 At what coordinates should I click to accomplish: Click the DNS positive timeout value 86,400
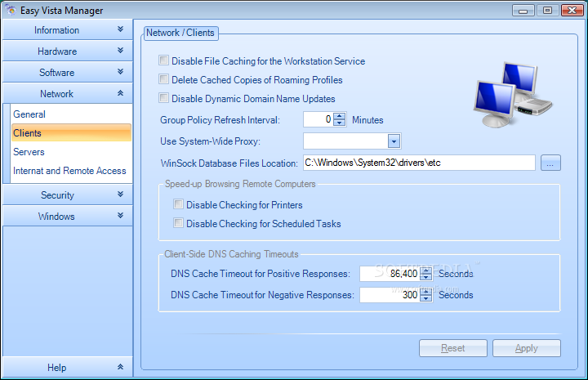click(x=403, y=274)
